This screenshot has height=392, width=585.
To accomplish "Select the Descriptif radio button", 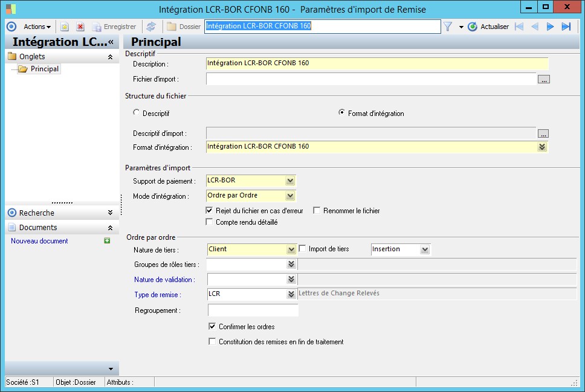I will point(136,113).
